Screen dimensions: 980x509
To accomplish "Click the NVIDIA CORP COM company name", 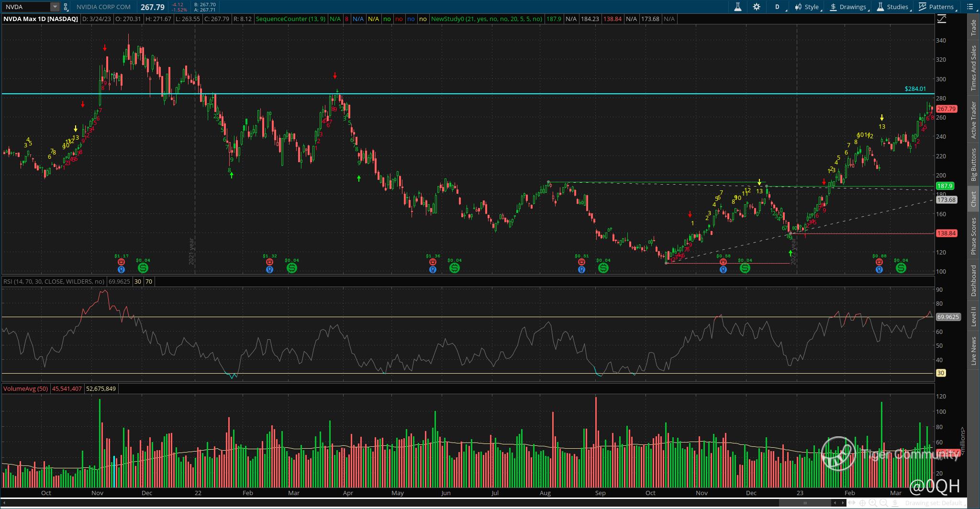I will (103, 7).
